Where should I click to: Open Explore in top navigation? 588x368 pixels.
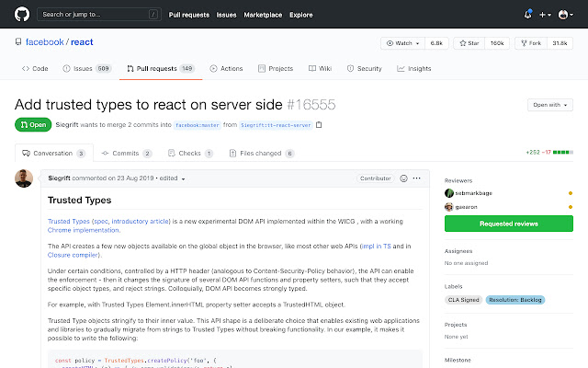(301, 15)
